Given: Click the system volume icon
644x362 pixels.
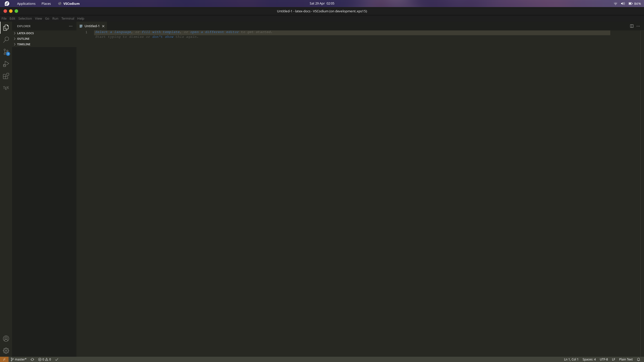Looking at the screenshot, I should [623, 4].
